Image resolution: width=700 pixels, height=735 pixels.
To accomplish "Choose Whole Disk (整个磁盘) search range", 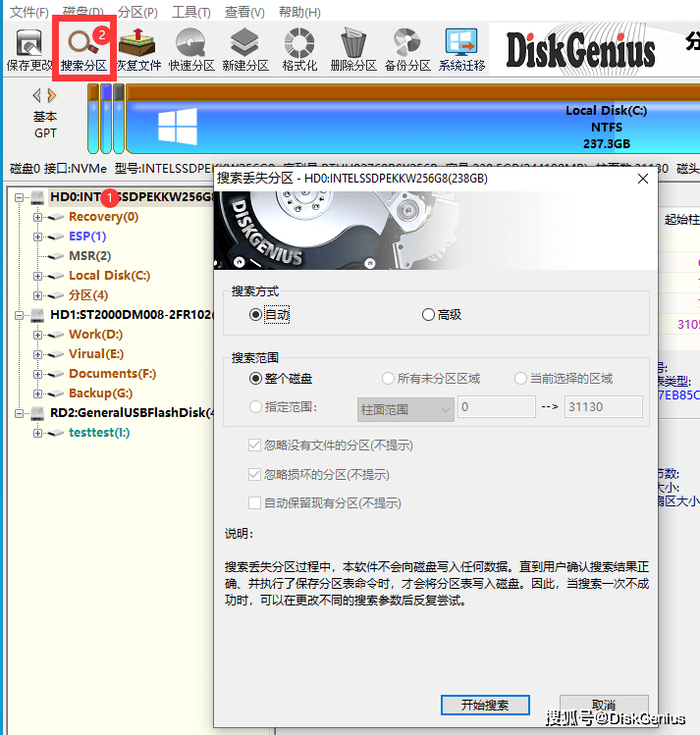I will [281, 378].
